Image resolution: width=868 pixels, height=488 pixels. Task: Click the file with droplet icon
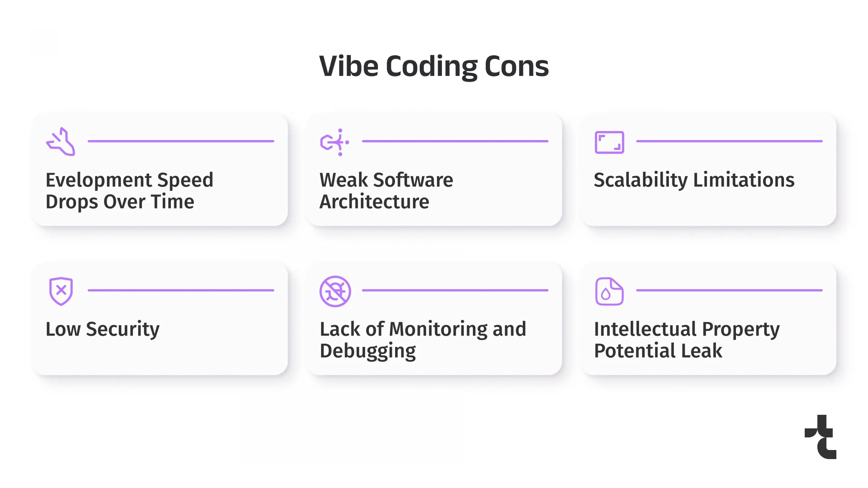click(609, 291)
